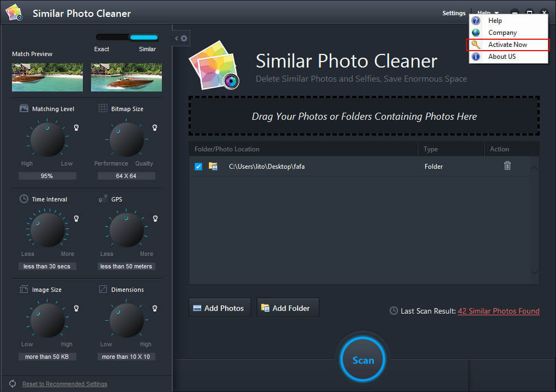Click the add photos icon on Add Photos
556x392 pixels.
tap(197, 308)
